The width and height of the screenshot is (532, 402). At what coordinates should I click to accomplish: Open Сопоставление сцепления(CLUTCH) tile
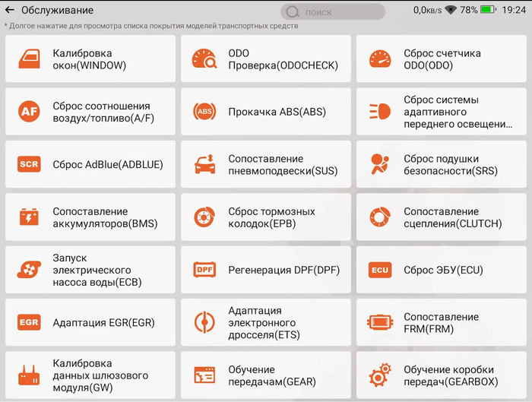tap(441, 217)
